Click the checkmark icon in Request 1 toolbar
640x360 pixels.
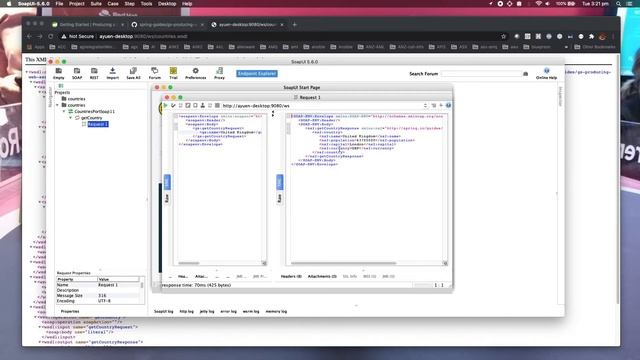(x=173, y=105)
